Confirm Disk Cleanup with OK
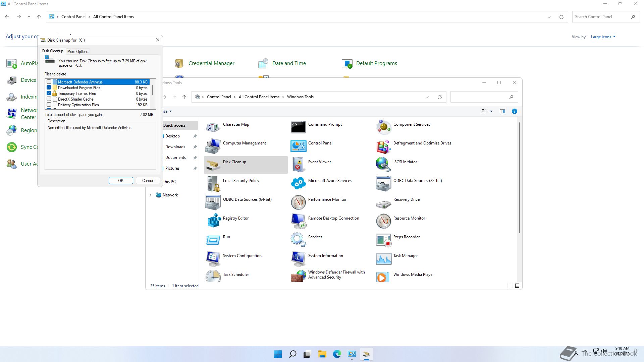 121,181
